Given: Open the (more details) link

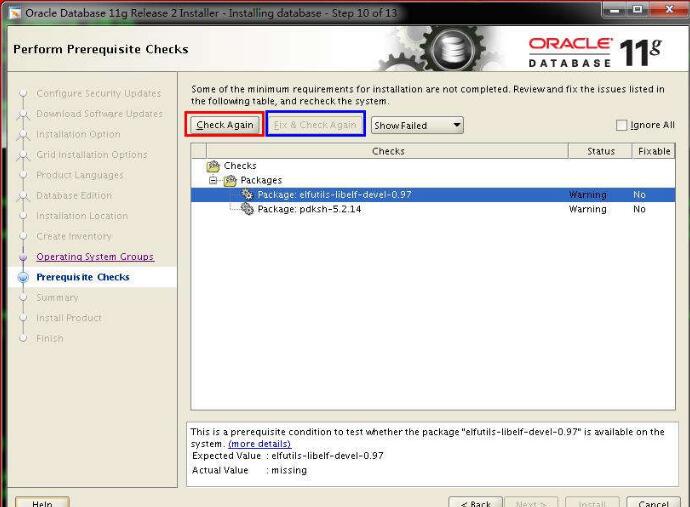Looking at the screenshot, I should (x=260, y=444).
